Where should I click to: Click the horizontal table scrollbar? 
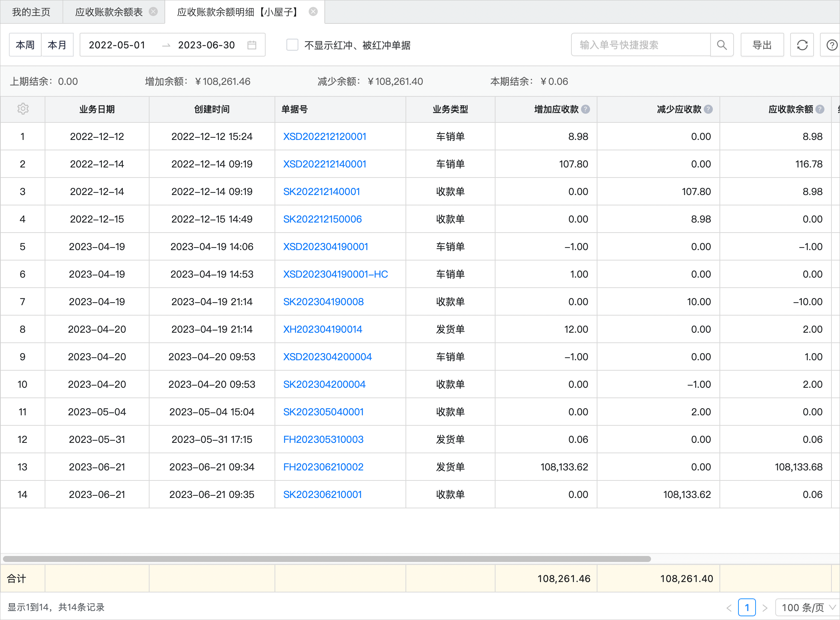click(x=326, y=559)
